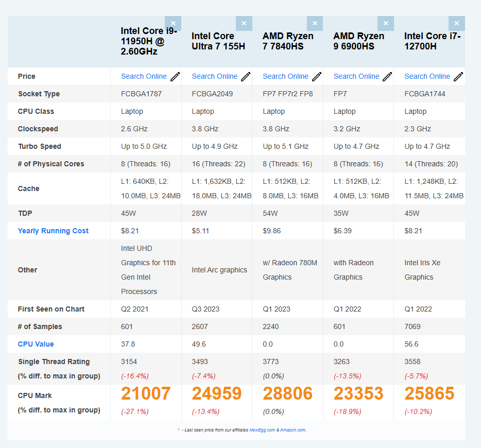This screenshot has height=448, width=481.
Task: Click yearly cost $6.39
Action: [342, 231]
